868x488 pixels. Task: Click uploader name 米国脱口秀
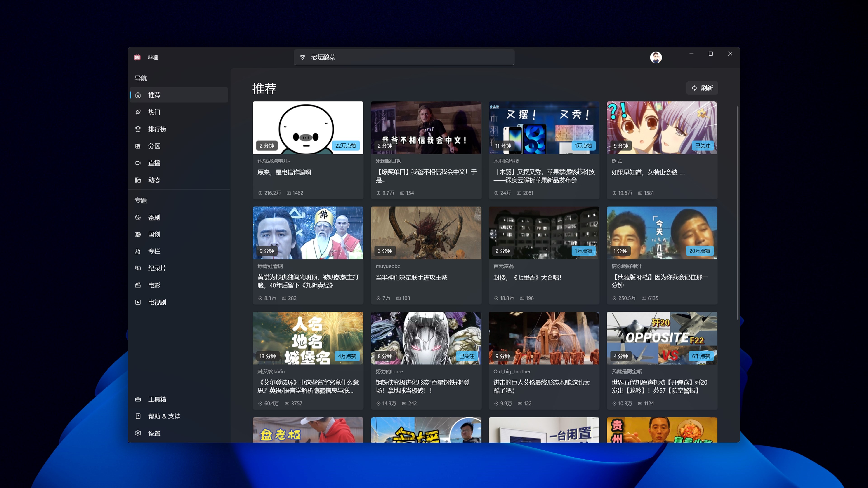coord(388,161)
